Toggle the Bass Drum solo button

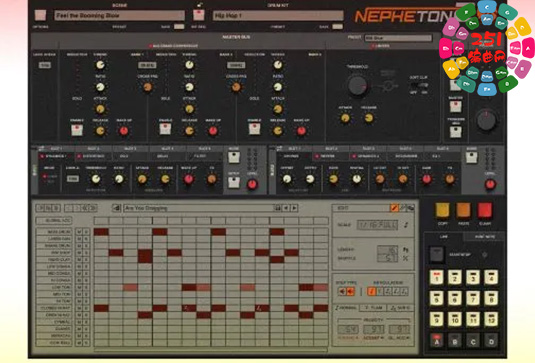[86, 232]
